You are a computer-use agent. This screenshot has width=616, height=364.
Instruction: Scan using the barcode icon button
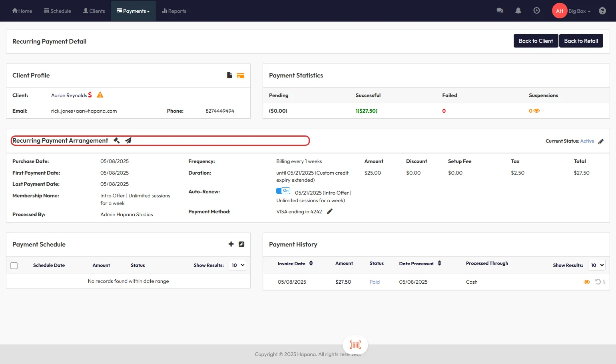click(x=355, y=345)
